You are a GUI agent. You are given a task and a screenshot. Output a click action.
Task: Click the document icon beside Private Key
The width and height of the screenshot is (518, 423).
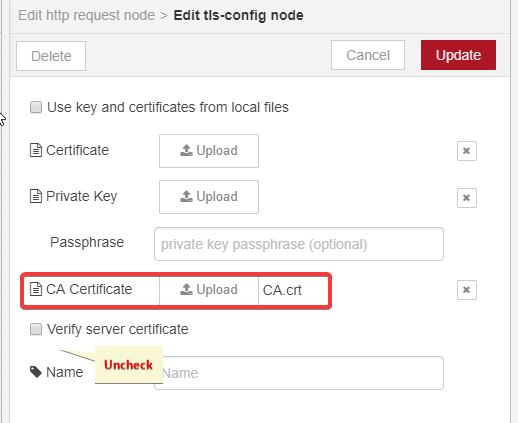pyautogui.click(x=36, y=196)
